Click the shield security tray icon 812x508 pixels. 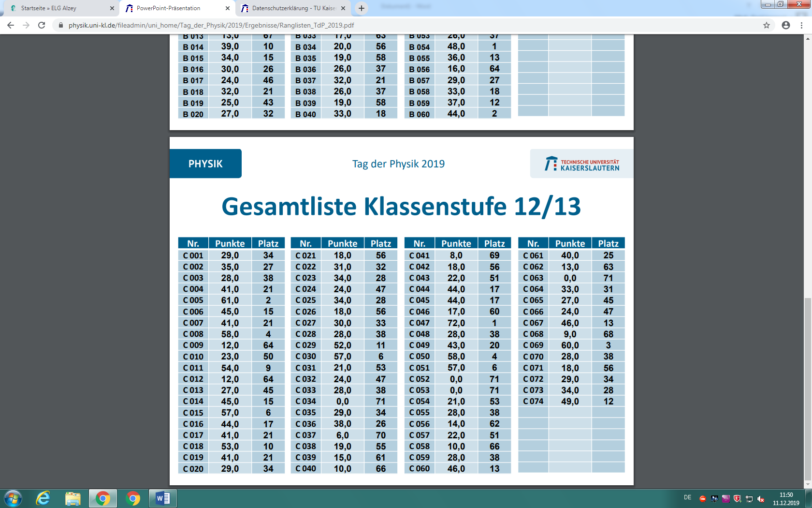coord(737,499)
